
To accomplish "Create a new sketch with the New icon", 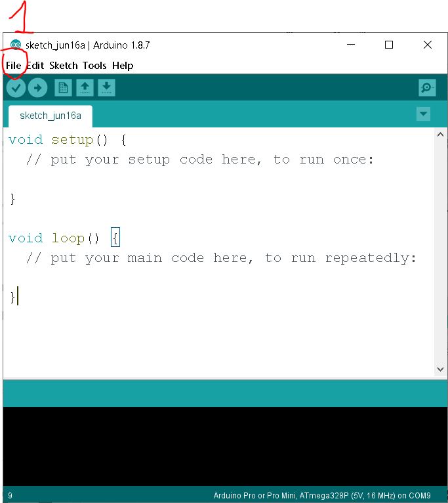I will pyautogui.click(x=63, y=87).
